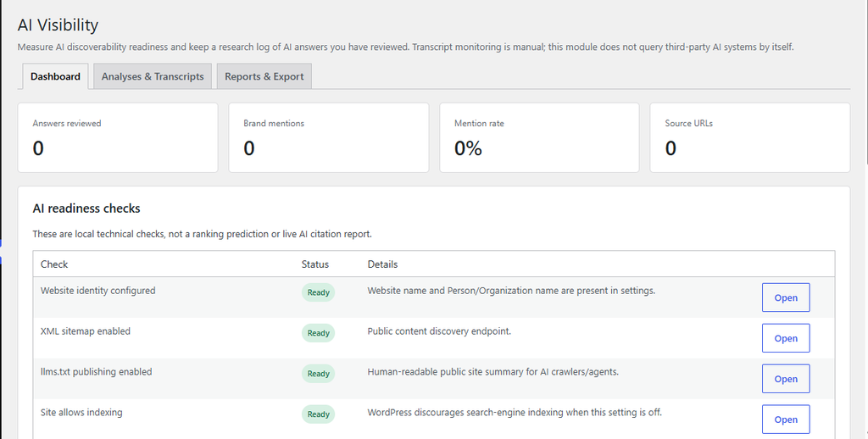Click the Mention rate card

click(x=539, y=137)
